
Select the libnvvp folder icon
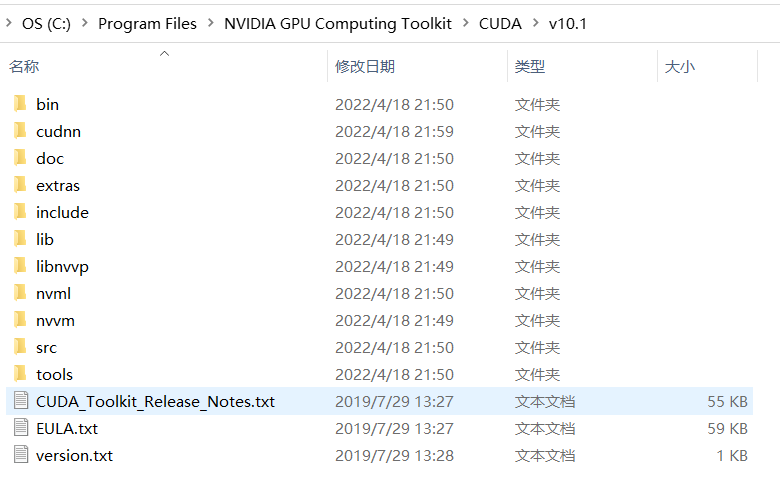click(20, 266)
